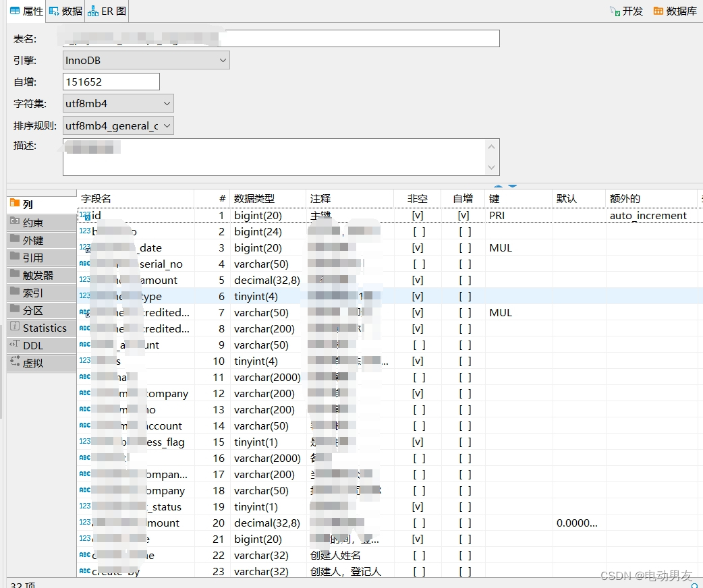The height and width of the screenshot is (588, 703).
Task: Toggle 非空 checkbox for row 12 company
Action: tap(418, 394)
